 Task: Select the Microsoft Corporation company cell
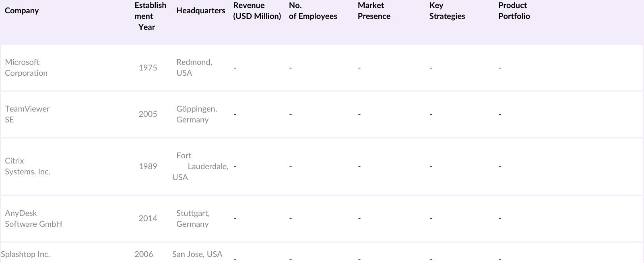26,68
